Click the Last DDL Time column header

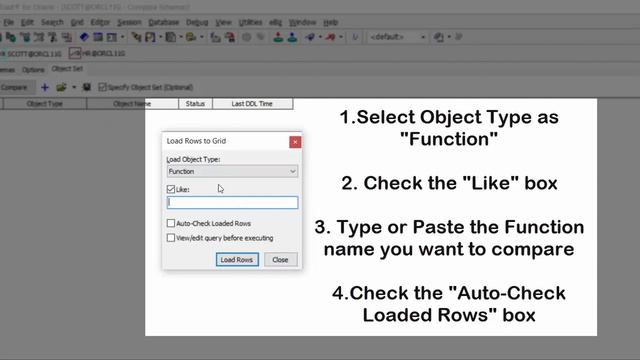pyautogui.click(x=252, y=104)
